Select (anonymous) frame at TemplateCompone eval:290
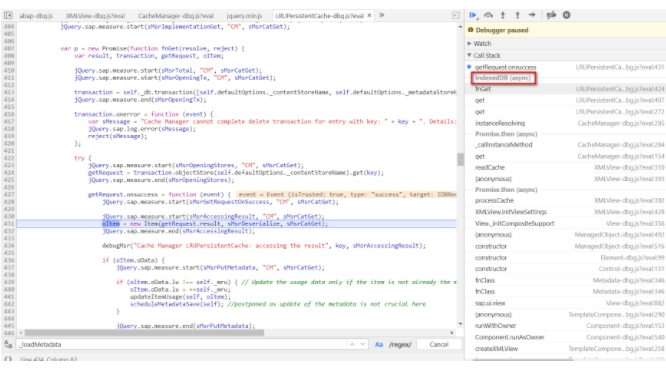Viewport: 666px width, 368px height. (x=565, y=314)
